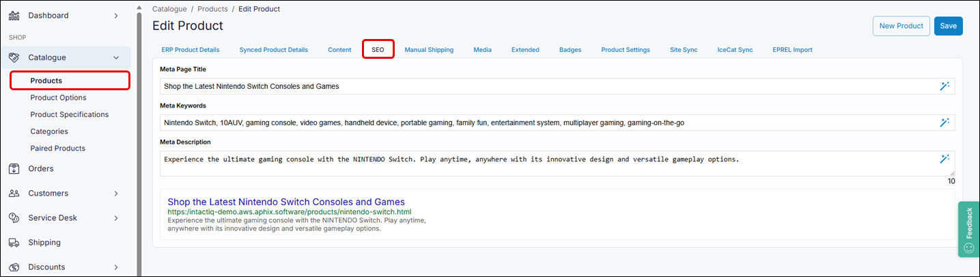Open the Content tab
The height and width of the screenshot is (277, 980).
click(x=339, y=50)
